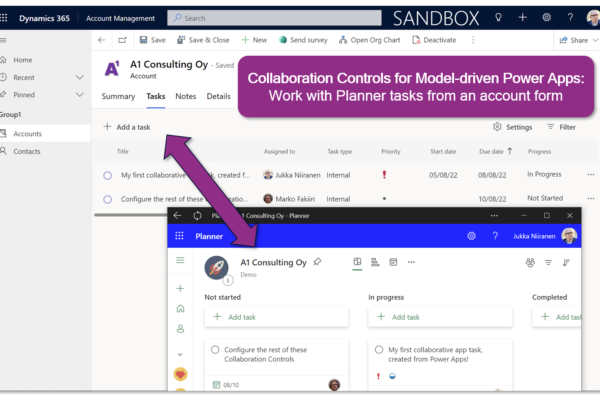600x400 pixels.
Task: Open the Notes tab on account form
Action: (x=185, y=96)
